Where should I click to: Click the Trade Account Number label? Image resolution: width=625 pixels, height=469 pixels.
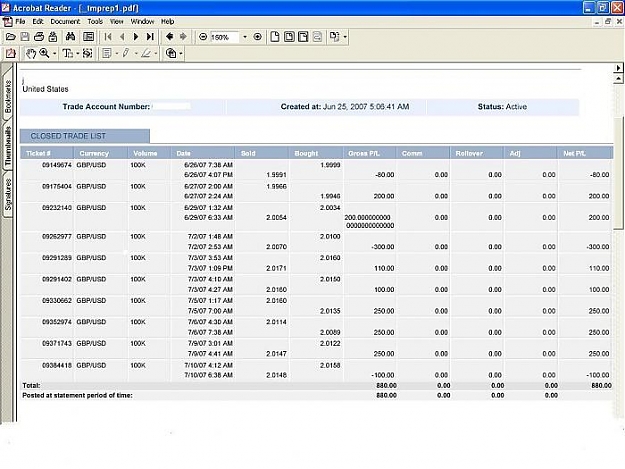coord(106,106)
